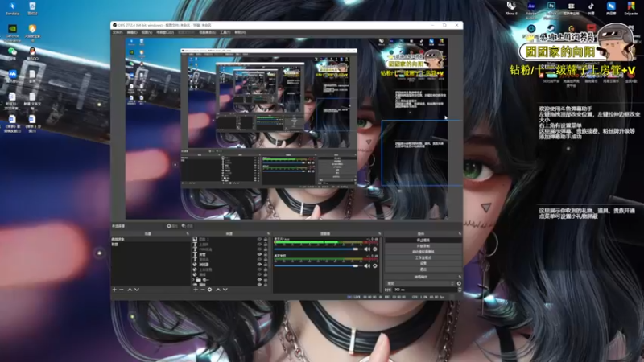Image resolution: width=644 pixels, height=362 pixels.
Task: Open the 桌面音频 audio settings gear
Action: click(x=375, y=266)
